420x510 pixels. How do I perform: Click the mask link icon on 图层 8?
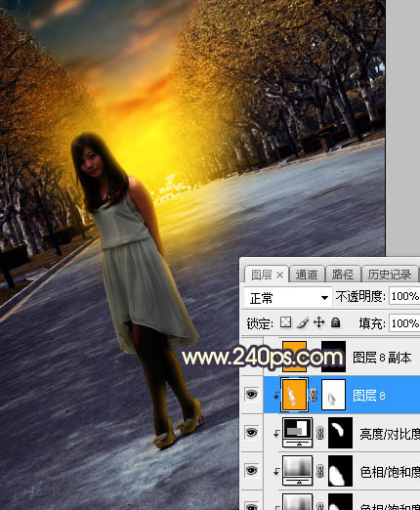314,395
